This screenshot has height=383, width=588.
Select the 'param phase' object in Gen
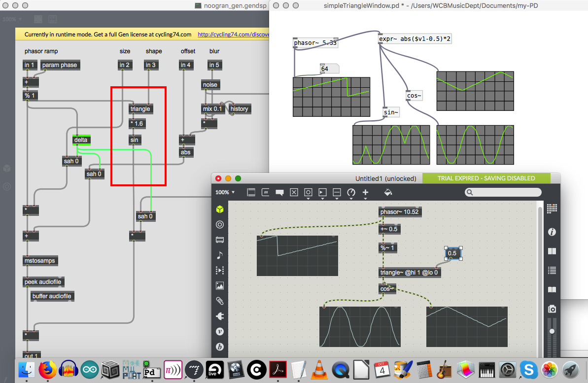tap(60, 65)
